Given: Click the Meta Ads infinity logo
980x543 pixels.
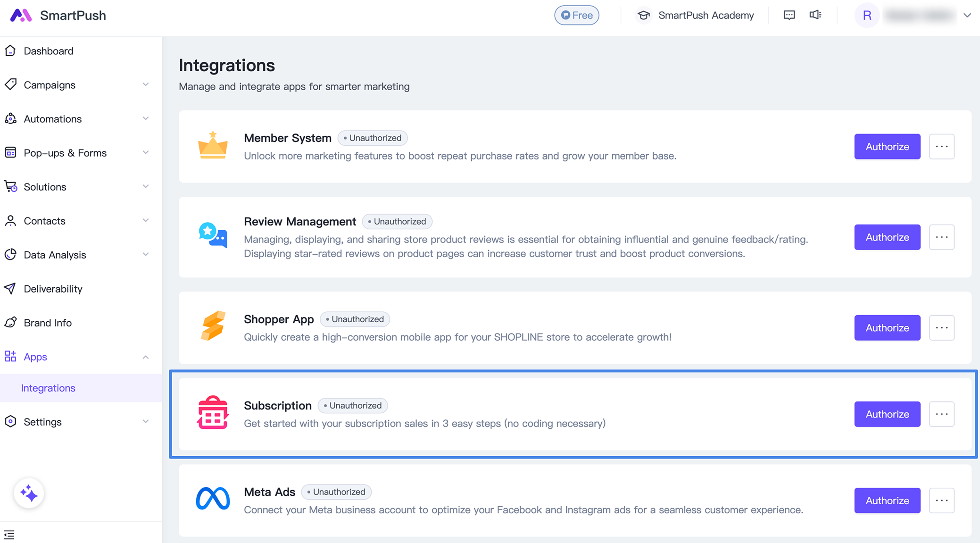Looking at the screenshot, I should (x=213, y=498).
